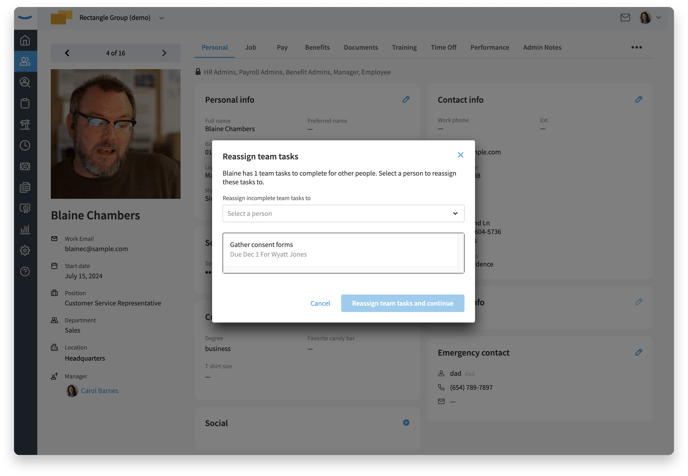Click Cancel in the reassign dialog
Screen dimensions: 688x476
coord(320,303)
